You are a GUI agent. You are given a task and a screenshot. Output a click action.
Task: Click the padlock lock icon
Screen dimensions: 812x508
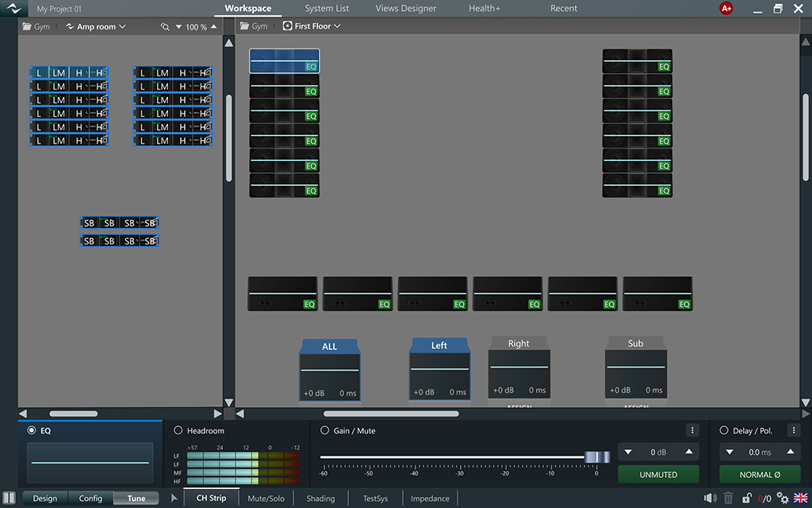(x=747, y=498)
